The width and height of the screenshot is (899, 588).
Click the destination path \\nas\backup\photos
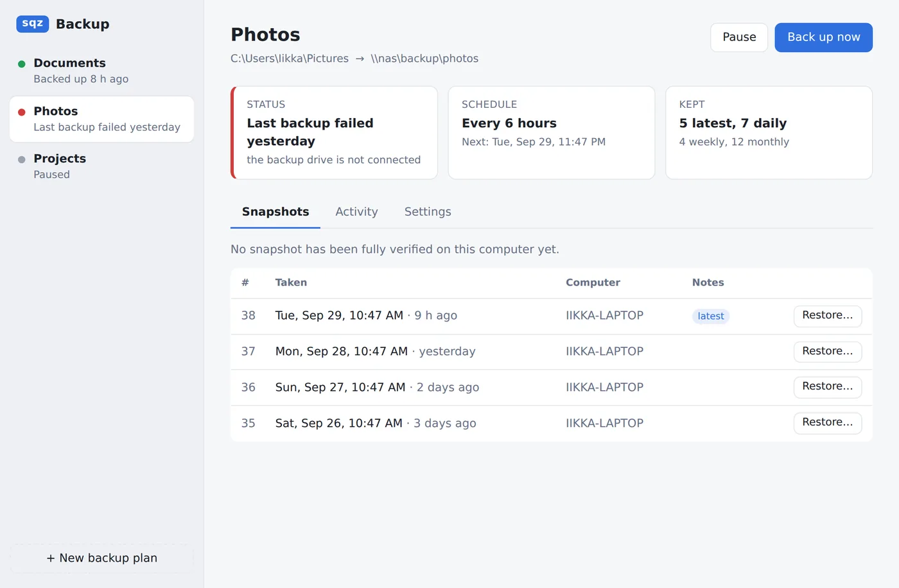point(424,58)
